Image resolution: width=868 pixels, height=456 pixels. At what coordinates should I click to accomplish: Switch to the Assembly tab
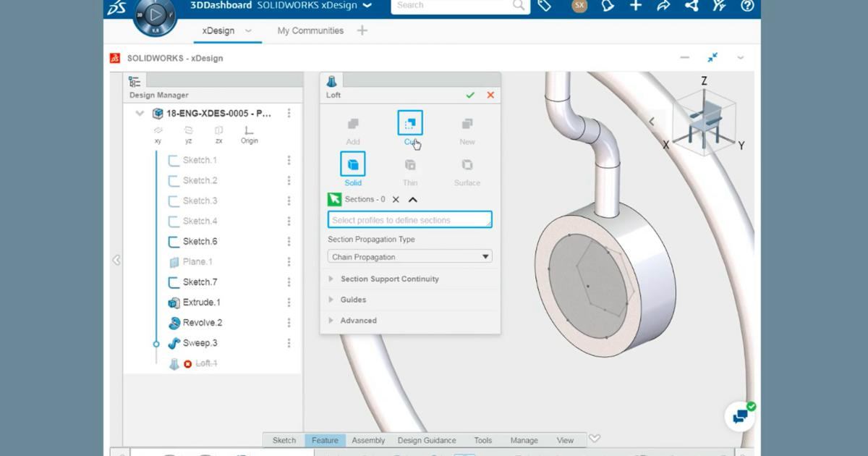pyautogui.click(x=369, y=439)
